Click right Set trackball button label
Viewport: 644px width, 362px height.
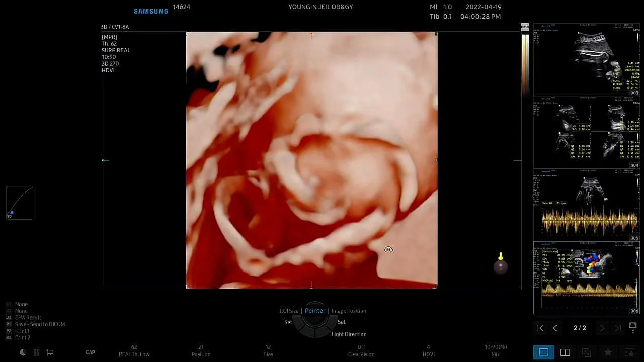[342, 322]
